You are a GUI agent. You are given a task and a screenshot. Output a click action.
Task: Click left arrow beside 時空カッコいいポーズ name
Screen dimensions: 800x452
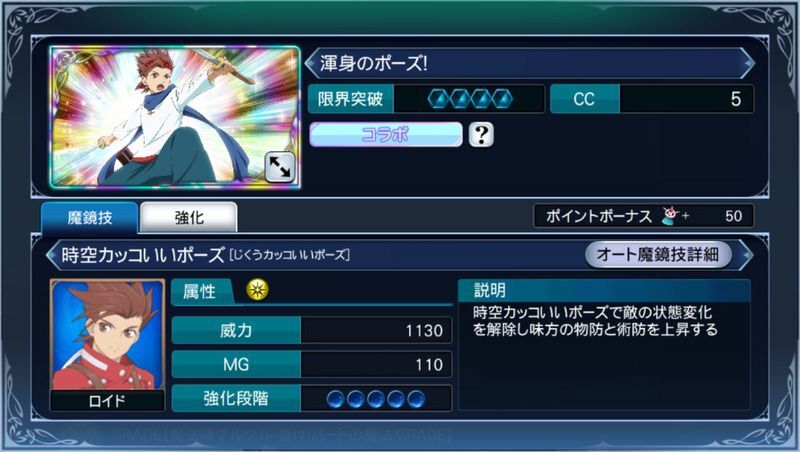52,255
